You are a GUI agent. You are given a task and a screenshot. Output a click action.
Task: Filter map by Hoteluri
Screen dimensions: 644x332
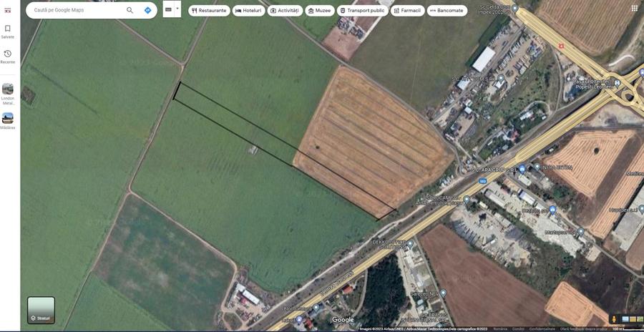(248, 11)
